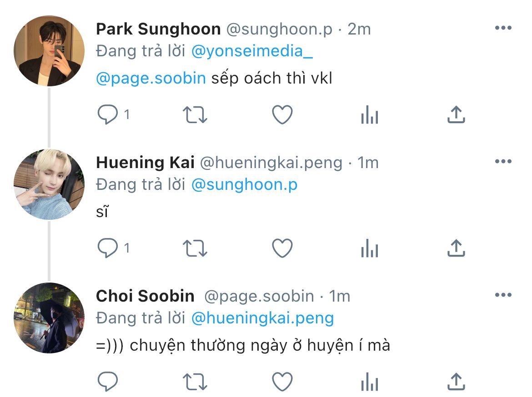Like Choi Soobin's tweet
This screenshot has width=532, height=397.
click(x=282, y=382)
